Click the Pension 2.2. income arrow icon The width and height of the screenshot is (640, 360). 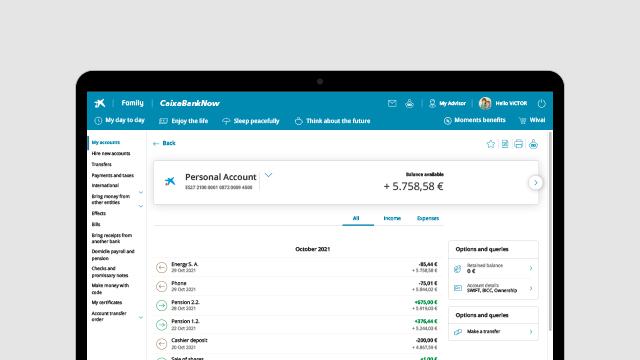point(162,305)
